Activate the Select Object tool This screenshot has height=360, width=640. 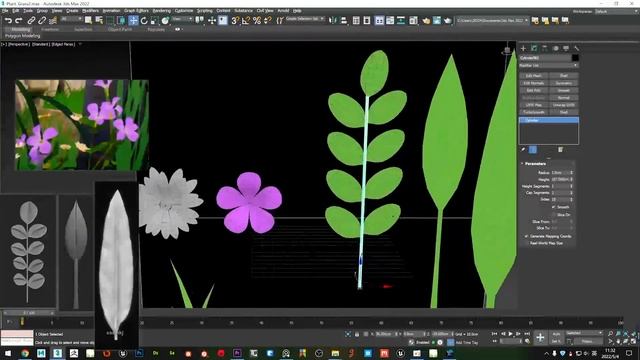tap(88, 20)
